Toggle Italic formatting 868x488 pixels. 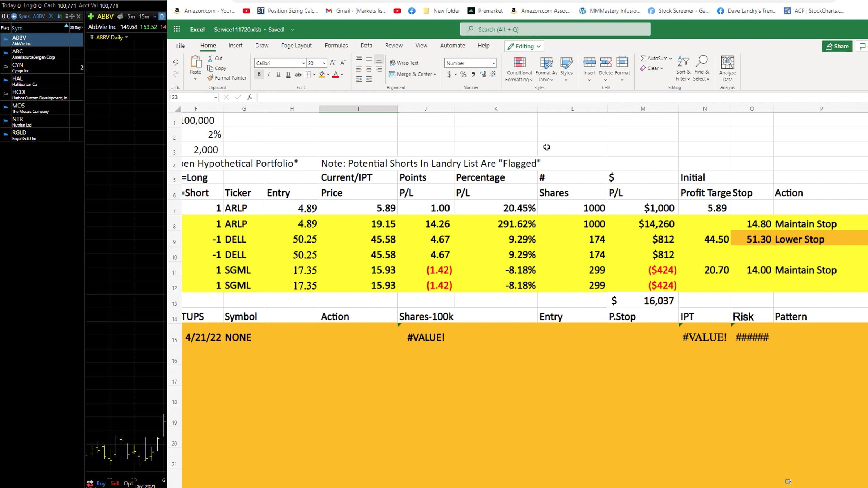coord(269,74)
